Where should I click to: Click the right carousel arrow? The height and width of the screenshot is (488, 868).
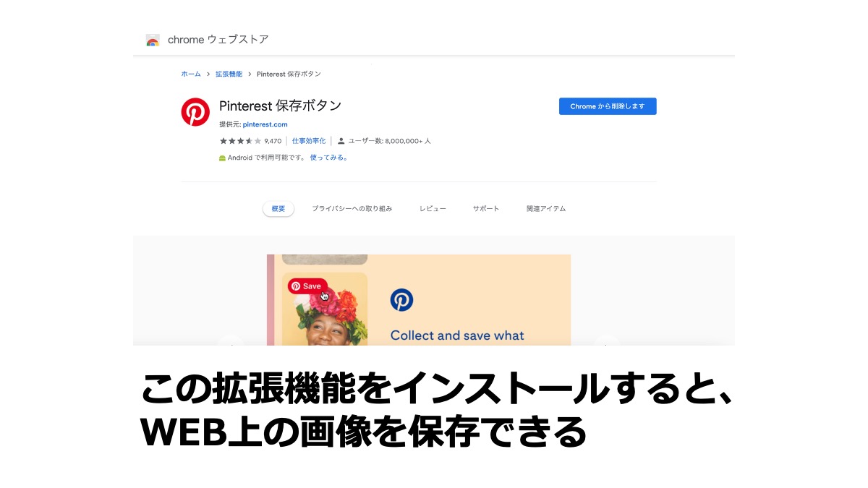pos(606,341)
